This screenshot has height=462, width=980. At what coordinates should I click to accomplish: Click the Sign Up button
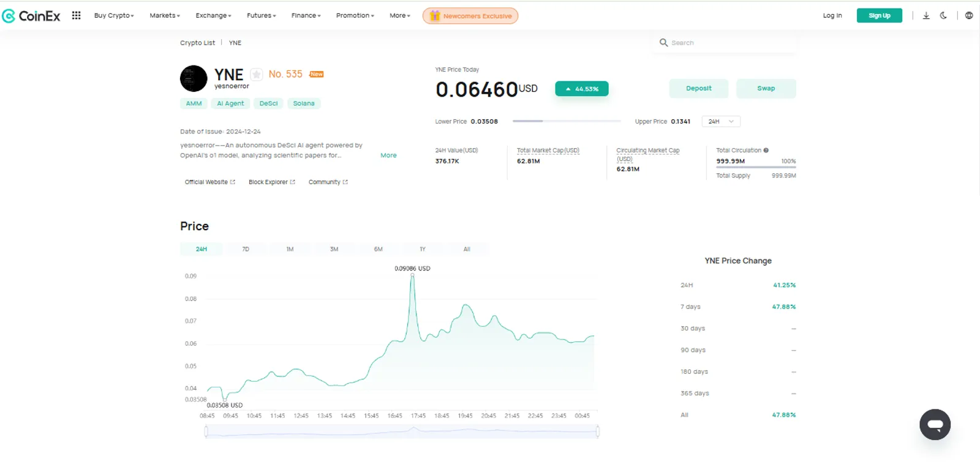tap(880, 15)
